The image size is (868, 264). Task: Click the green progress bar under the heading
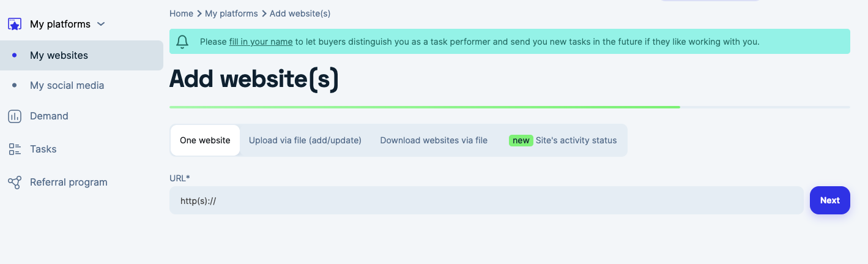pos(425,107)
